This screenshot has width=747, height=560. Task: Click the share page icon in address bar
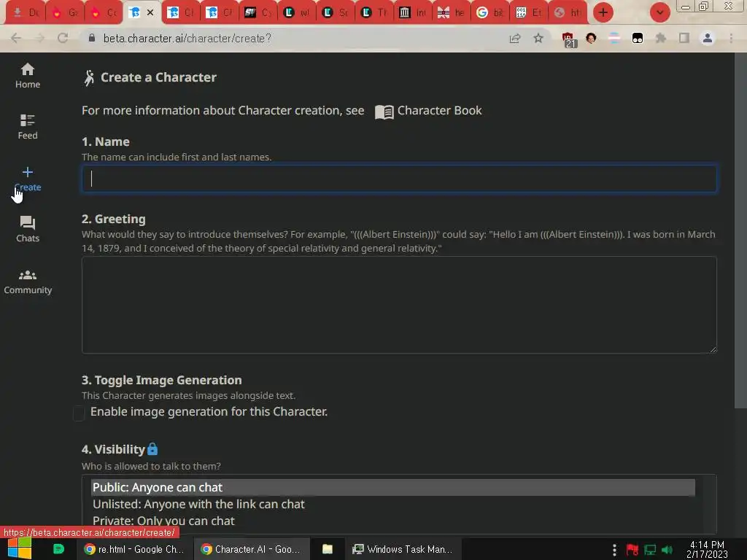[515, 39]
